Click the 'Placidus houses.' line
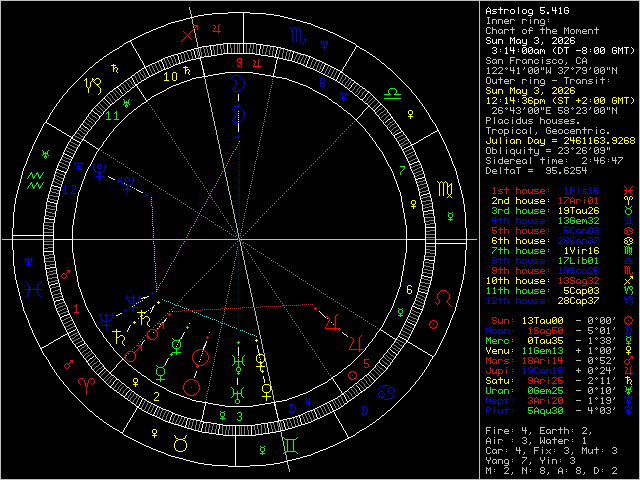640x480 pixels. click(533, 121)
